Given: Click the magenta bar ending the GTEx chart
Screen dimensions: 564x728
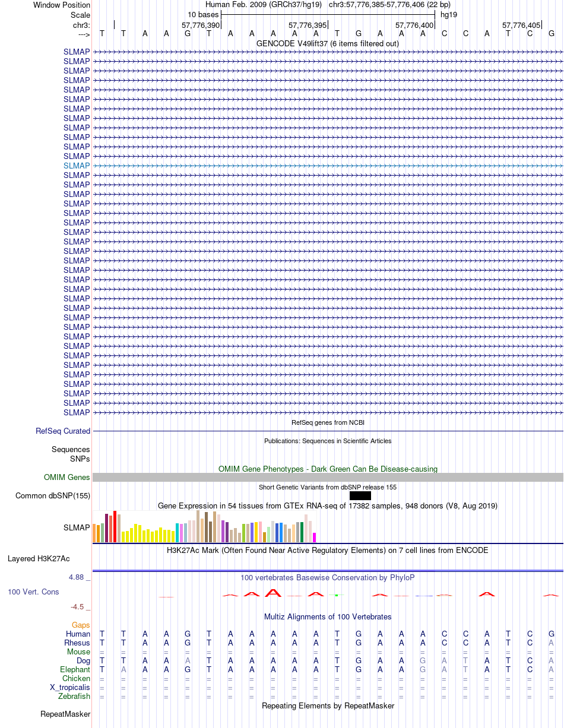Looking at the screenshot, I should click(315, 538).
